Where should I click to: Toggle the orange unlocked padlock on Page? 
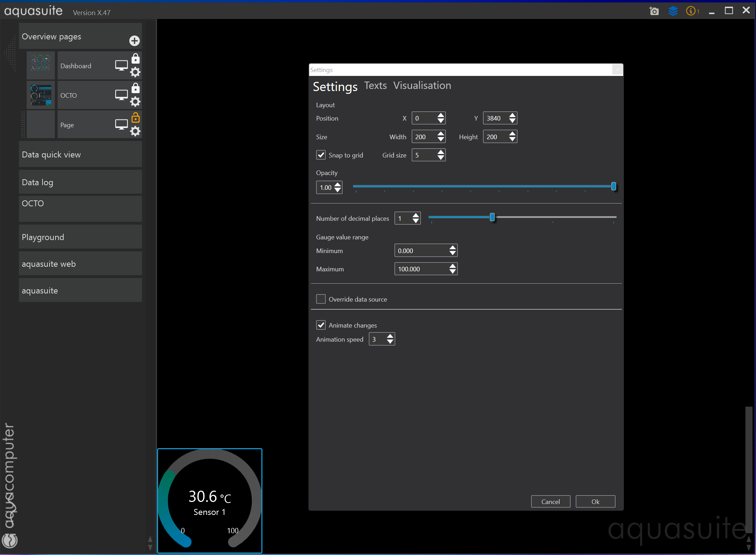tap(135, 117)
